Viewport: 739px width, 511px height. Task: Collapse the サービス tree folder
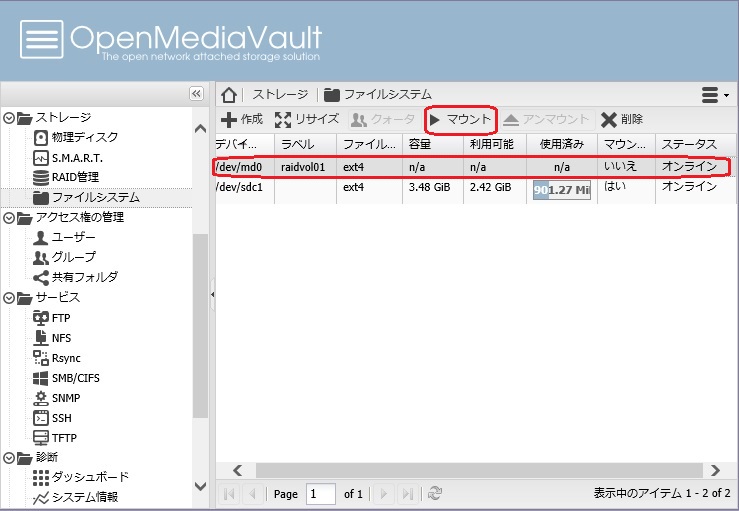click(9, 298)
